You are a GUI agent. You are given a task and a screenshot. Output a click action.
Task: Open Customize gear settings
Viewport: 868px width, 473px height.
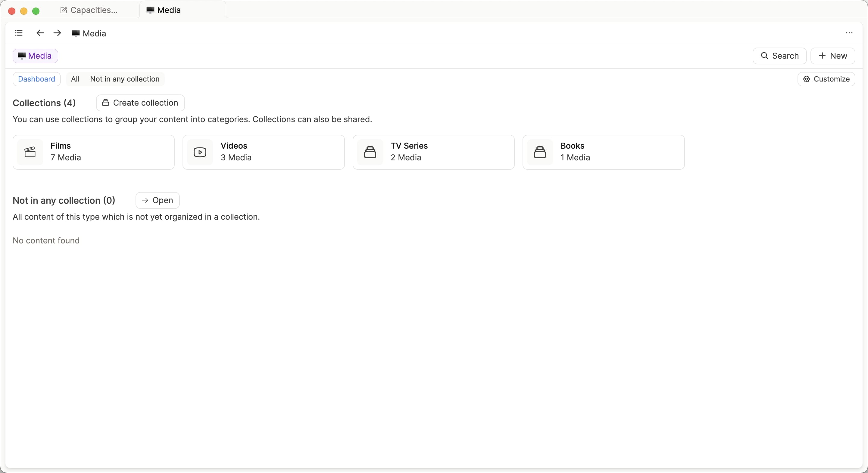pos(826,79)
